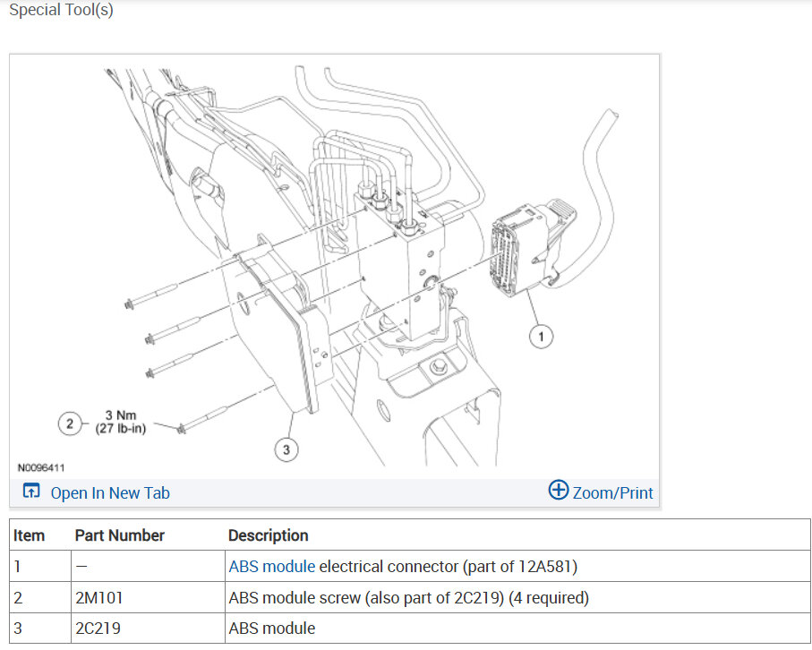
Task: Click the ABS module exploded diagram image
Action: pos(335,266)
